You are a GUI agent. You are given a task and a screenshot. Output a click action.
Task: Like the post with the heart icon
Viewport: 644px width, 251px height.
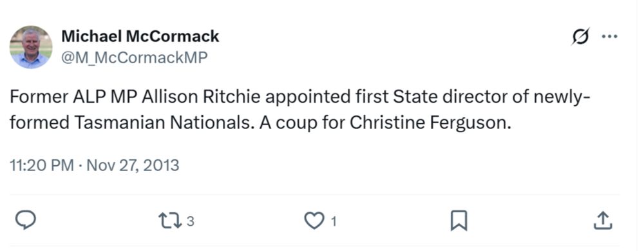point(314,221)
